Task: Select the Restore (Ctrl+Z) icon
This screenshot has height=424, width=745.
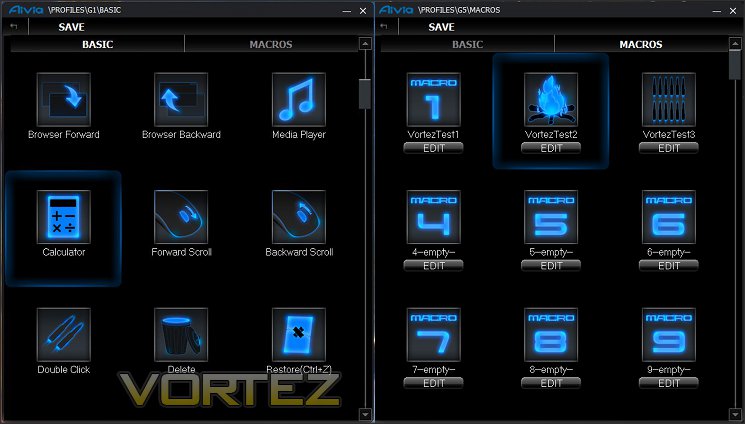Action: (299, 335)
